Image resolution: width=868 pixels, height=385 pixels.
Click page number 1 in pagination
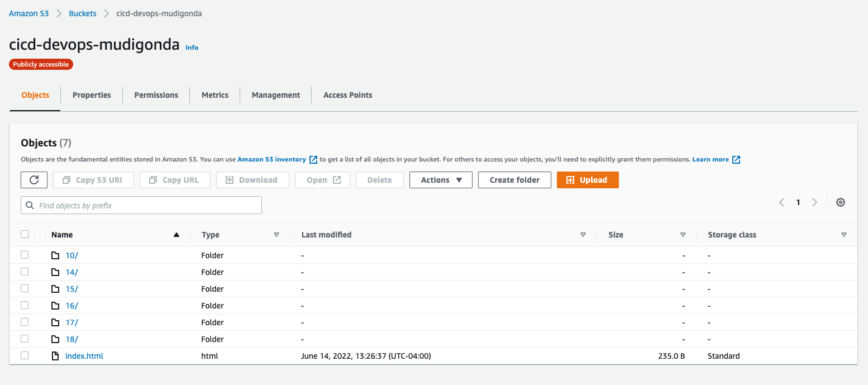(x=798, y=202)
